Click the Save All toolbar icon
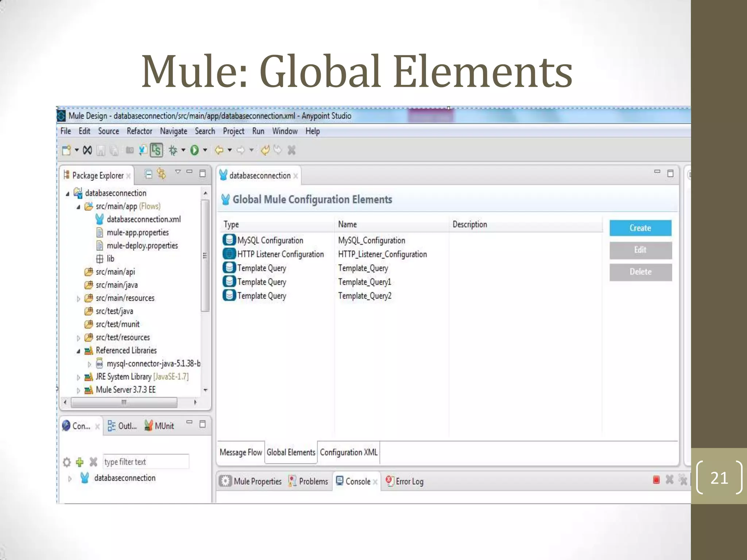This screenshot has height=560, width=747. [x=114, y=150]
